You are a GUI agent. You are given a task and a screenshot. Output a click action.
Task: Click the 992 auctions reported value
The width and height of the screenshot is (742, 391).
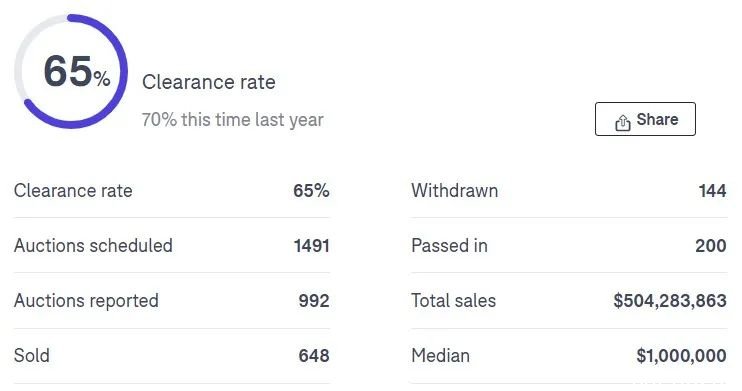314,301
